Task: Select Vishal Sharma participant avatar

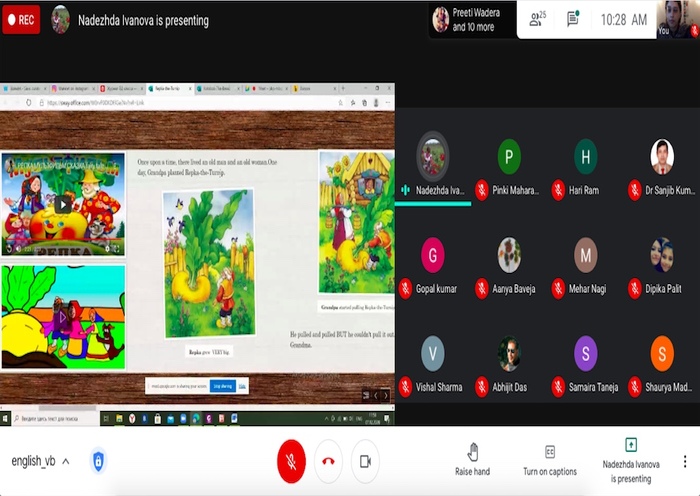Action: pos(432,353)
